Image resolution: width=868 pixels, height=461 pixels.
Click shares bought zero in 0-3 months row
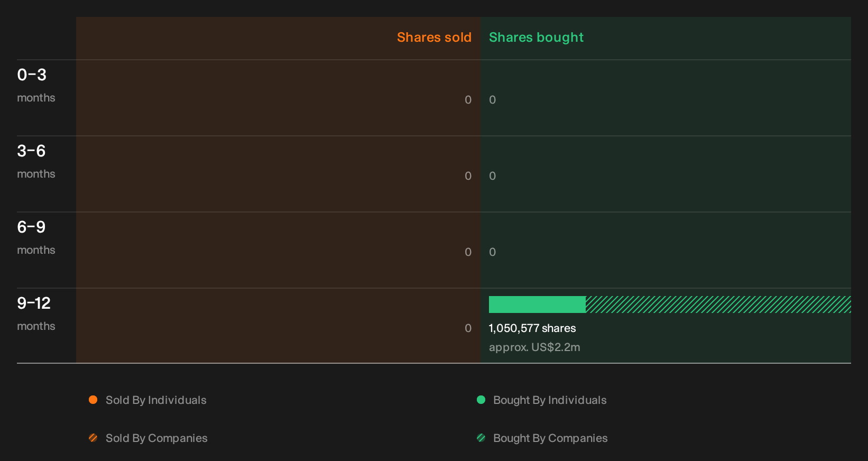tap(492, 100)
